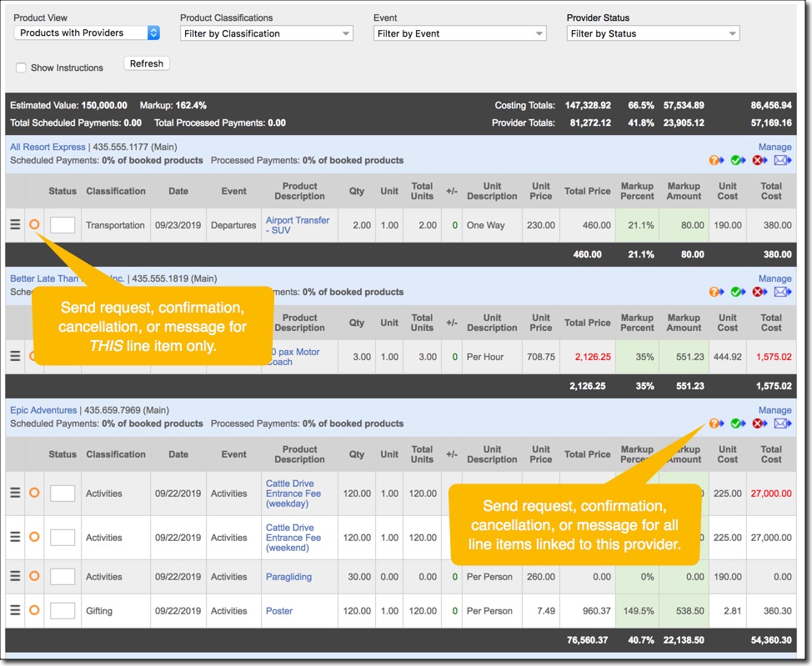Click orange circle on Cattle Drive (weekday) row
The image size is (812, 666).
coord(34,493)
